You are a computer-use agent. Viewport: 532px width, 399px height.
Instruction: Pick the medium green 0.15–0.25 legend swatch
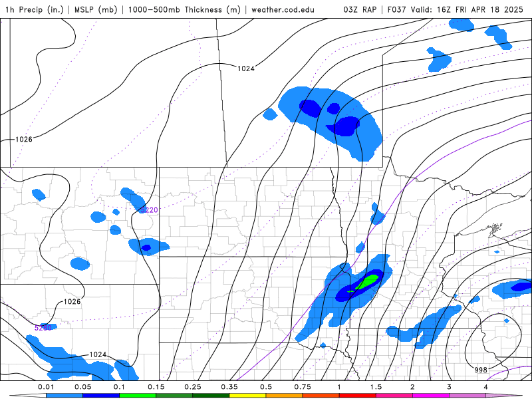coord(174,396)
